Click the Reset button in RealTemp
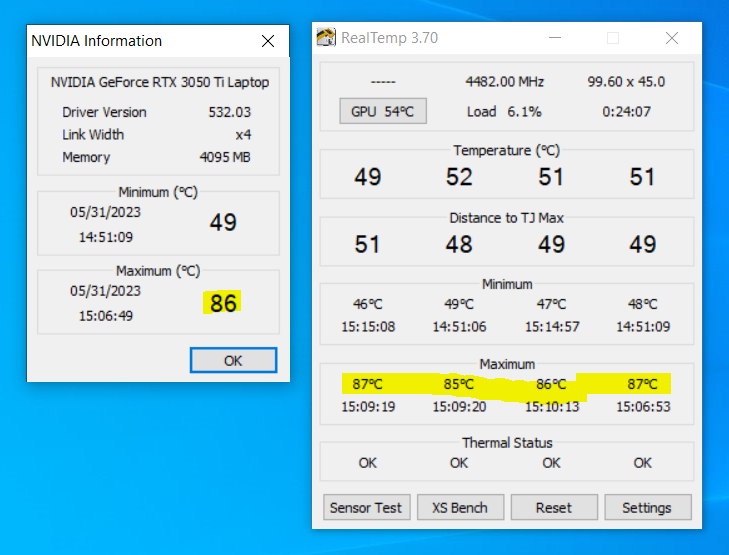729x555 pixels. tap(554, 507)
